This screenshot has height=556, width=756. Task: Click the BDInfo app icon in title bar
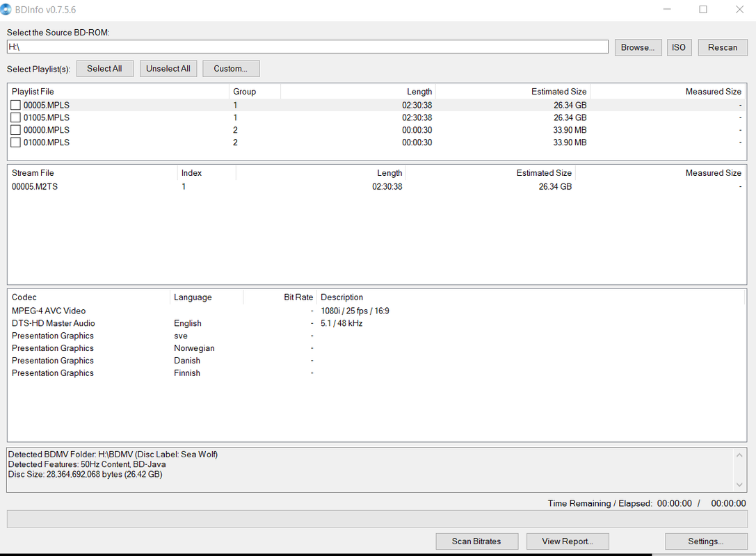pos(6,9)
